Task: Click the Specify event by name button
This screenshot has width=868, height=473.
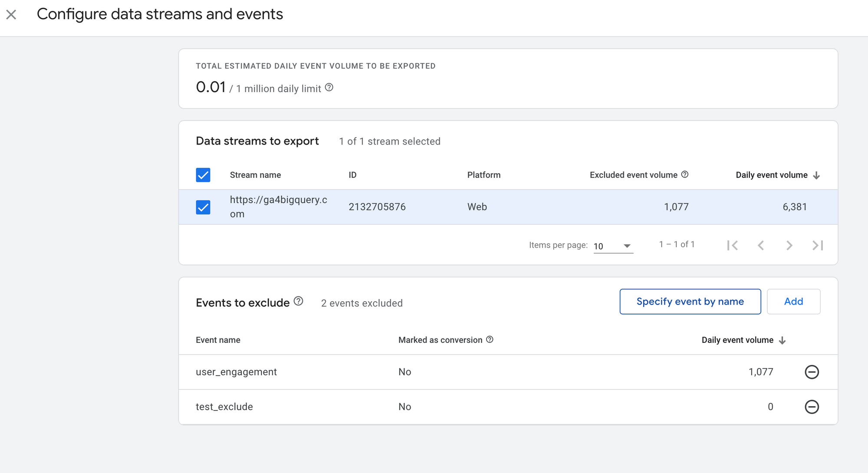Action: [690, 302]
